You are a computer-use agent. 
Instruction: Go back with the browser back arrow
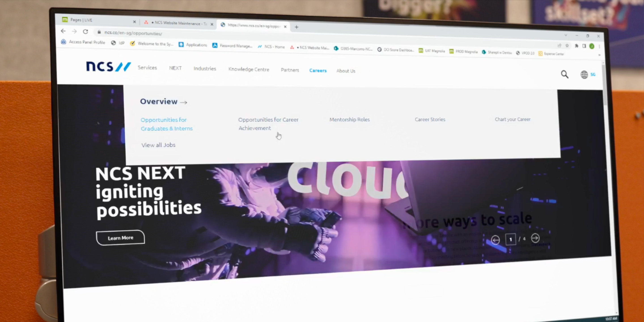(63, 31)
